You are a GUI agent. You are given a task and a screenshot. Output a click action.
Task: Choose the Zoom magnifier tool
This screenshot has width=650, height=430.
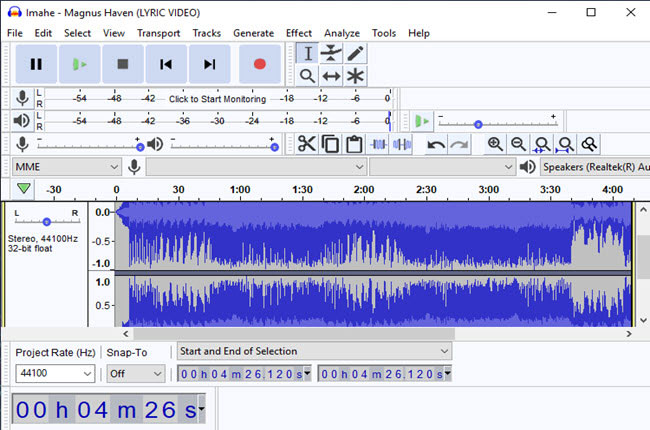[307, 76]
